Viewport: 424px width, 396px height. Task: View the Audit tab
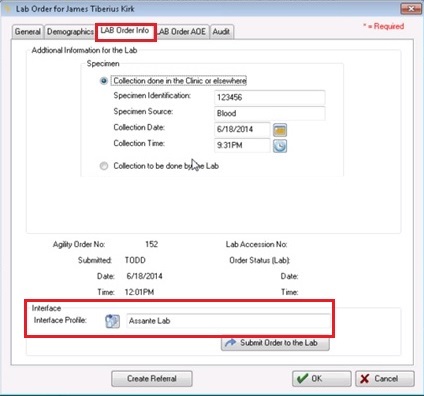(221, 32)
